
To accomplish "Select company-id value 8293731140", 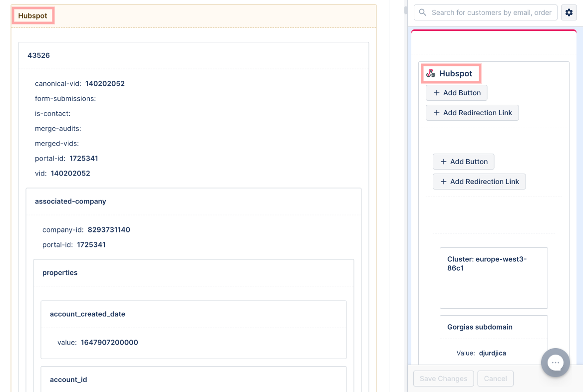I will pyautogui.click(x=109, y=229).
